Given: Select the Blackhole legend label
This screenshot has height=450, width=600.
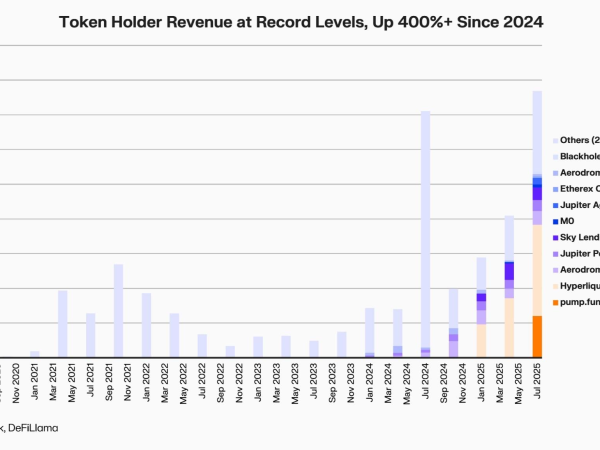Looking at the screenshot, I should click(580, 156).
